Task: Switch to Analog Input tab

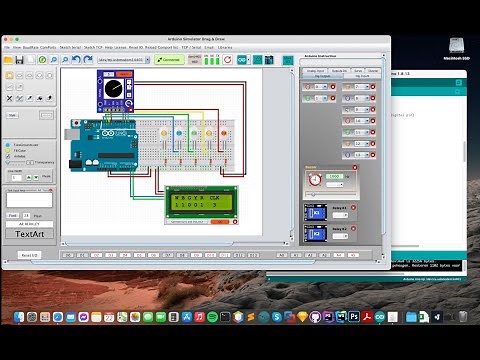Action: [315, 71]
